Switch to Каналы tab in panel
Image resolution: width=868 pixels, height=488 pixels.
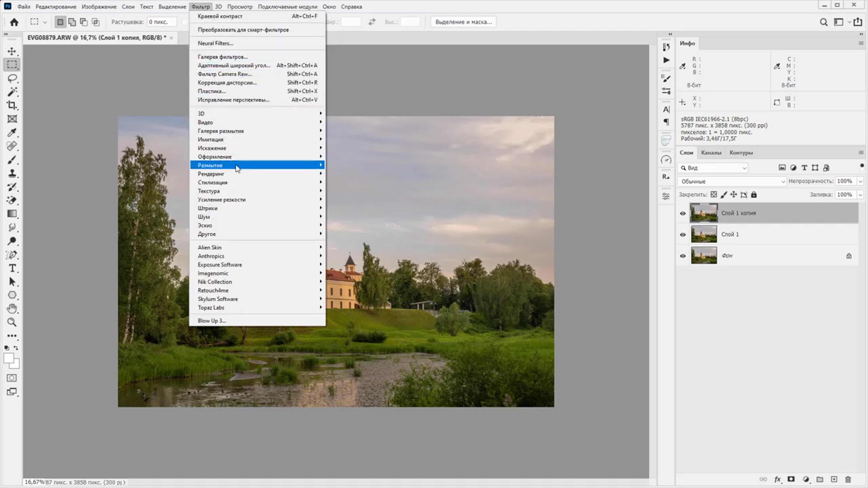click(711, 152)
